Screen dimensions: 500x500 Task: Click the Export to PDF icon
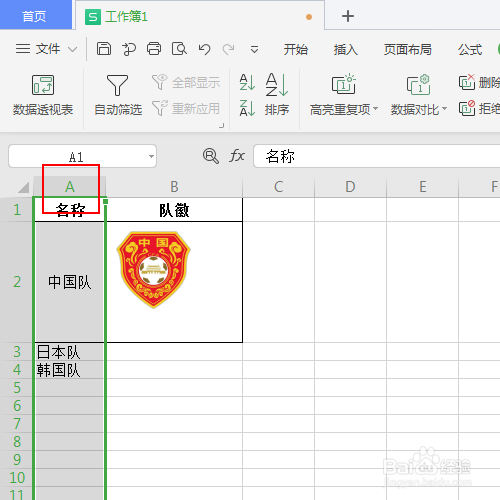coord(129,49)
